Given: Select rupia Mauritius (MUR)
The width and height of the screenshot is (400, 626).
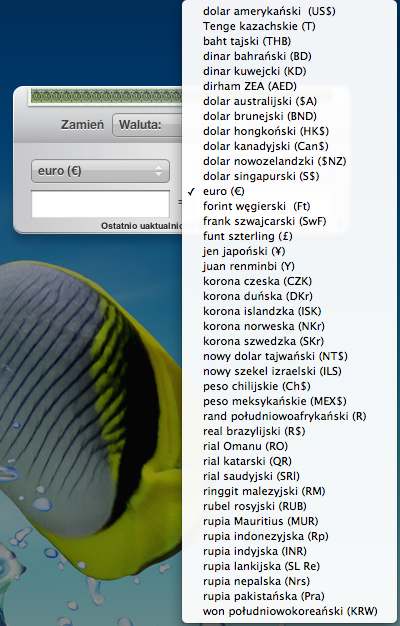Looking at the screenshot, I should point(289,521).
